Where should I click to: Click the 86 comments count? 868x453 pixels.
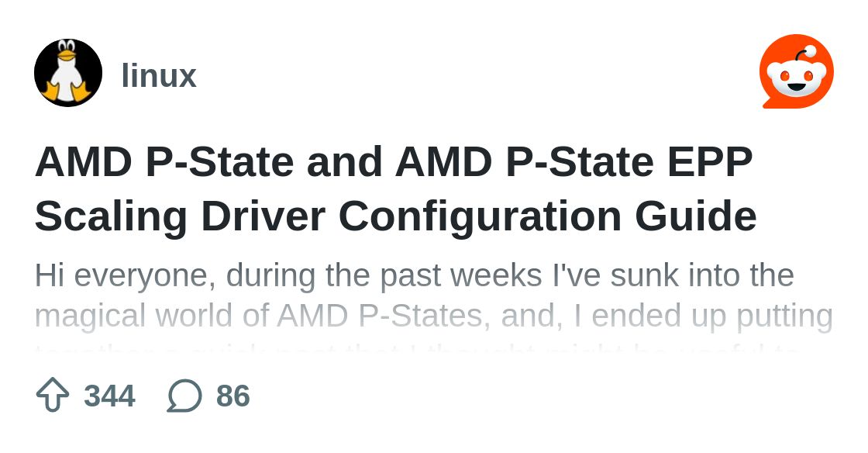tap(232, 396)
